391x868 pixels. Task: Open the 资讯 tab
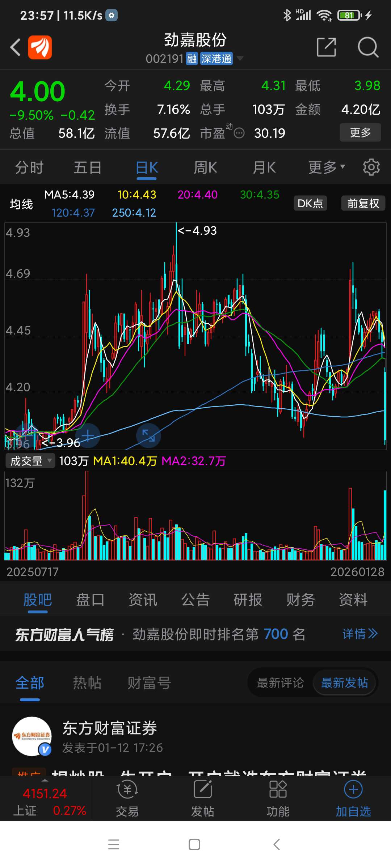point(143,600)
